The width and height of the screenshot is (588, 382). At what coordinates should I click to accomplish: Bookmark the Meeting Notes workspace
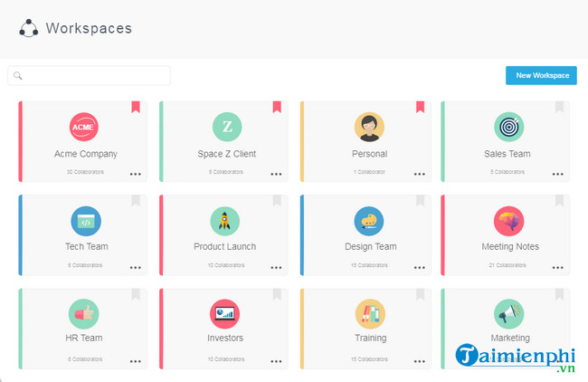point(559,201)
